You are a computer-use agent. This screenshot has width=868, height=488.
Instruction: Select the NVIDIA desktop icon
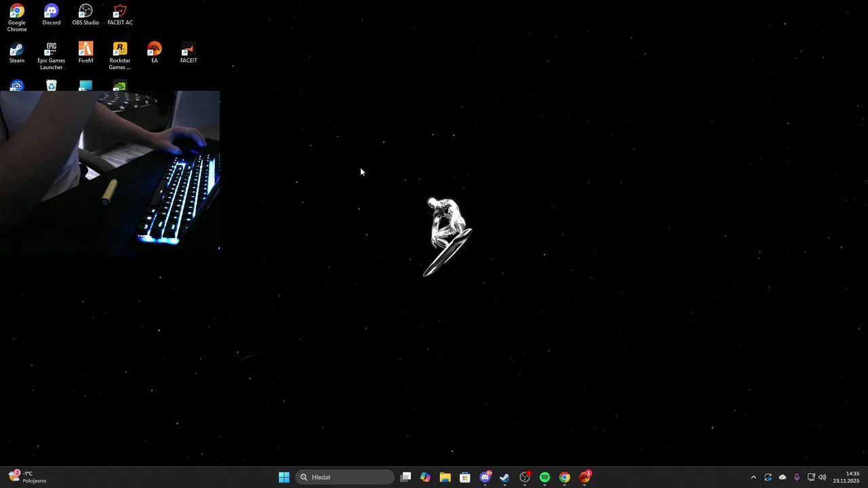click(120, 85)
